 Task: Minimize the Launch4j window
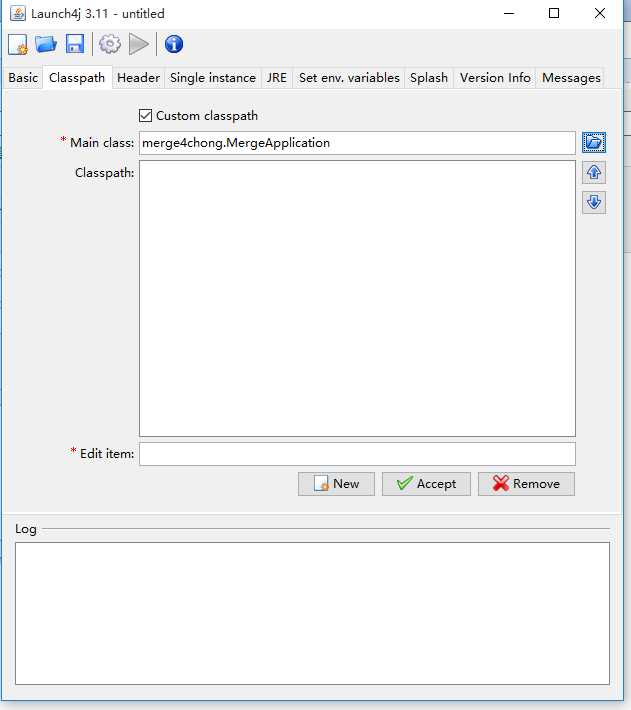point(509,14)
